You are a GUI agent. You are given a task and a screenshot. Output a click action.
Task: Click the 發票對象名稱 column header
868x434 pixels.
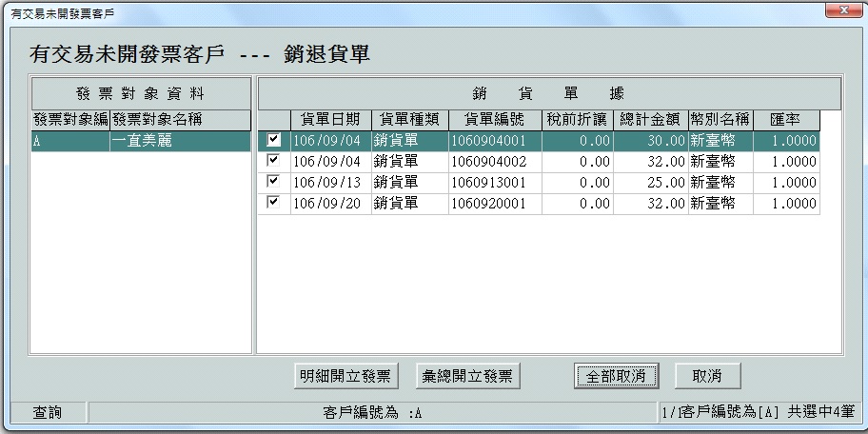[180, 120]
